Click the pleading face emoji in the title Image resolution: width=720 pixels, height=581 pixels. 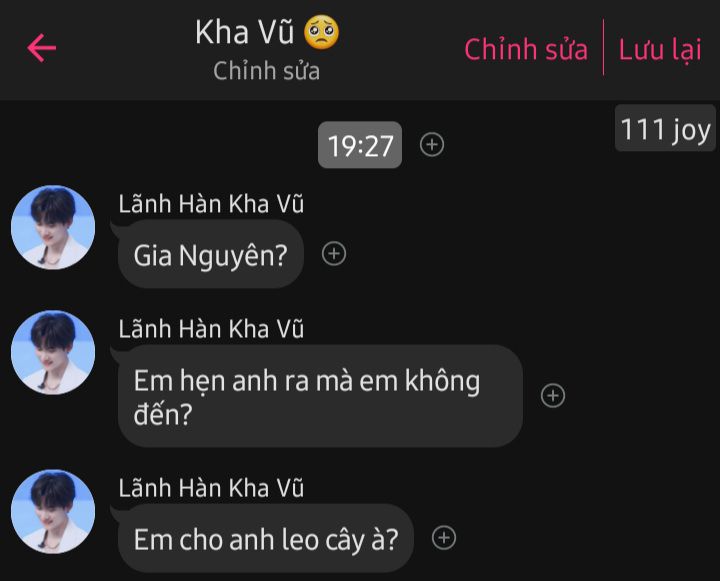(321, 32)
